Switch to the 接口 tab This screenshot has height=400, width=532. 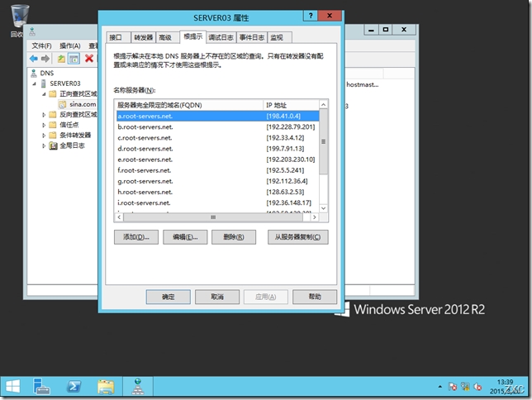click(118, 37)
